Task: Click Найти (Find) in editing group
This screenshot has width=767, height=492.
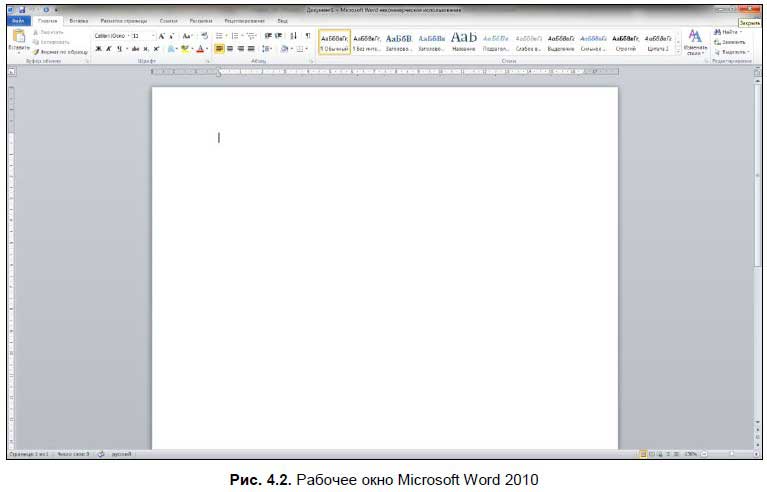Action: (x=728, y=32)
